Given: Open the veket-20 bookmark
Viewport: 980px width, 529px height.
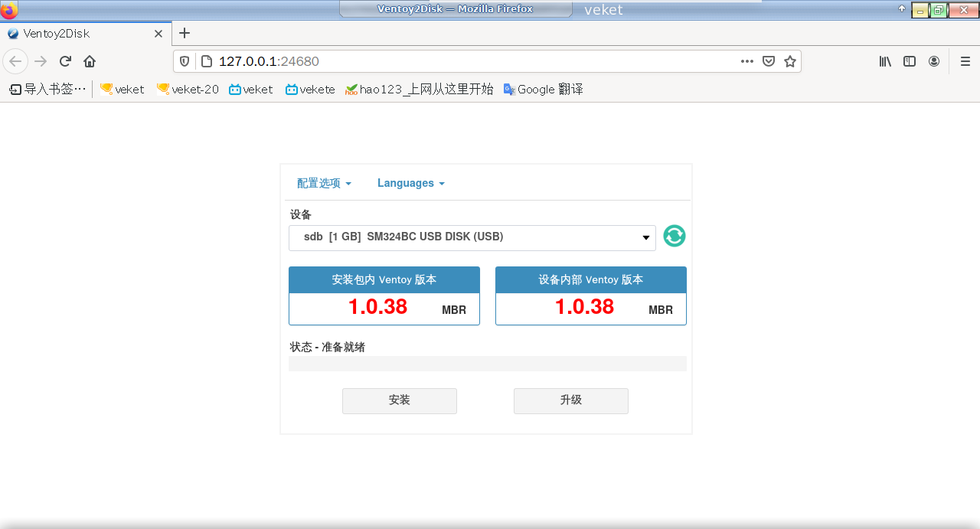Looking at the screenshot, I should click(188, 89).
